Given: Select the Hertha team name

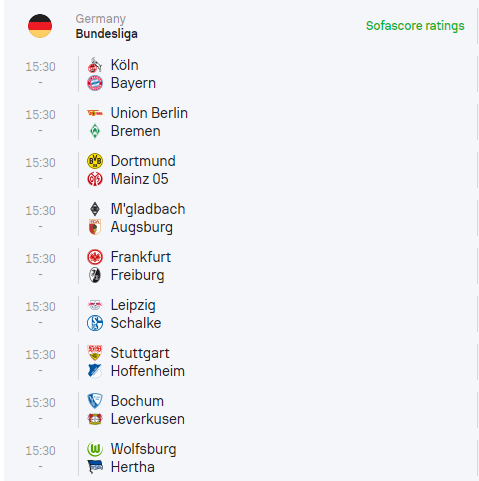Looking at the screenshot, I should pyautogui.click(x=132, y=467).
